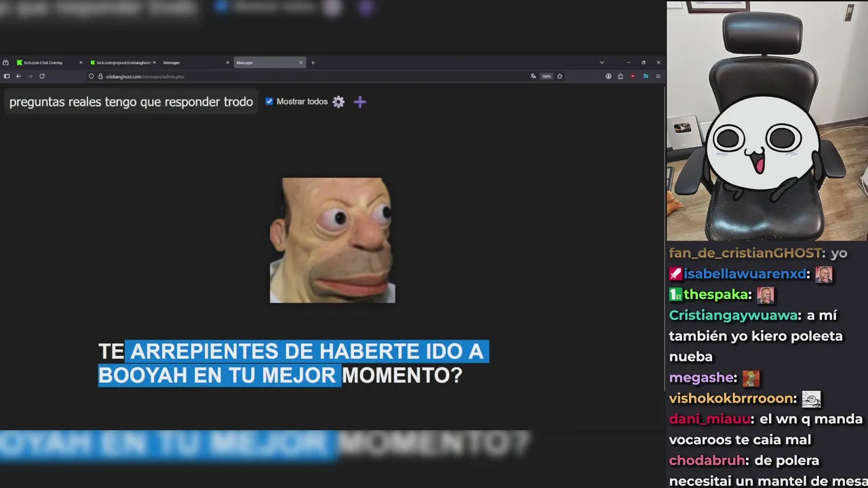This screenshot has height=488, width=868.
Task: Click the shield tracking protection icon
Action: pyautogui.click(x=92, y=77)
